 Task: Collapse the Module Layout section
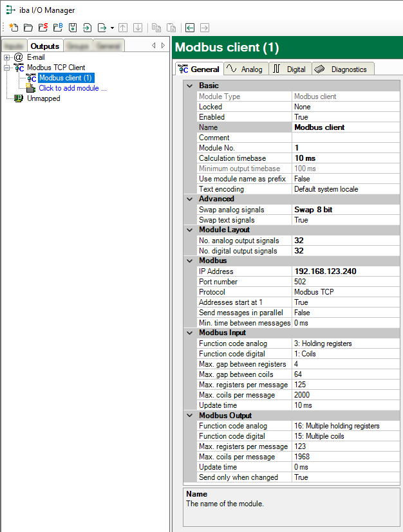tap(190, 230)
